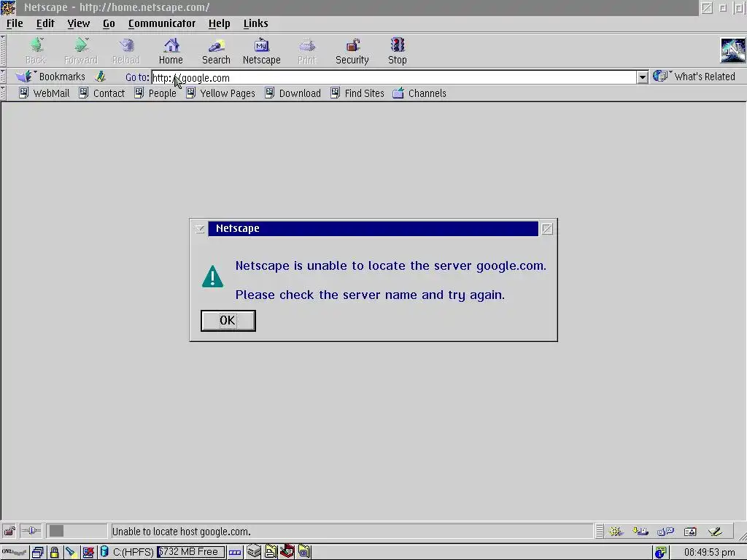
Task: Click the WarpCenter tray selector dots icon
Action: click(x=235, y=553)
